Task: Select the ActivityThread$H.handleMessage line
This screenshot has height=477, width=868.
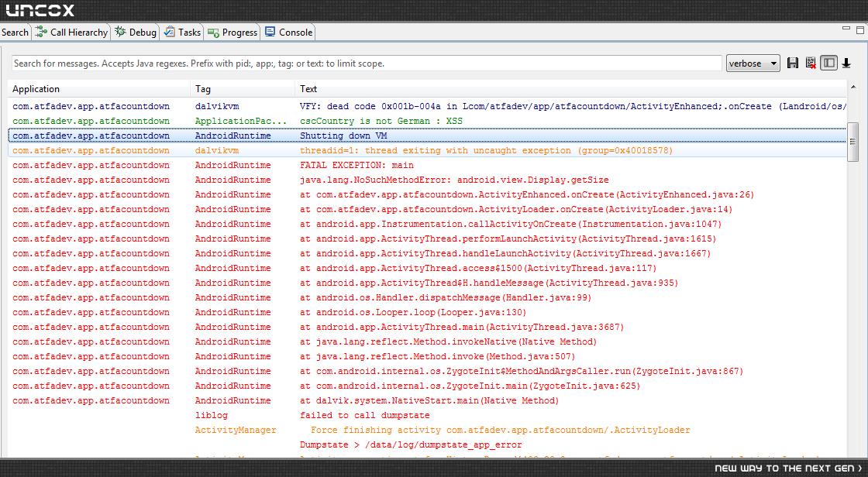Action: (x=427, y=283)
